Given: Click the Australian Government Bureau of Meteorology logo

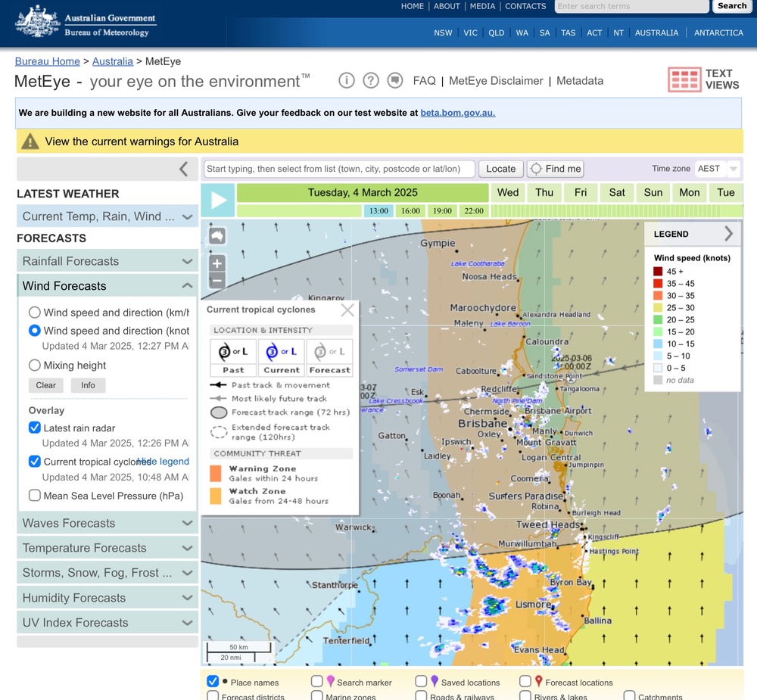Looking at the screenshot, I should (86, 22).
